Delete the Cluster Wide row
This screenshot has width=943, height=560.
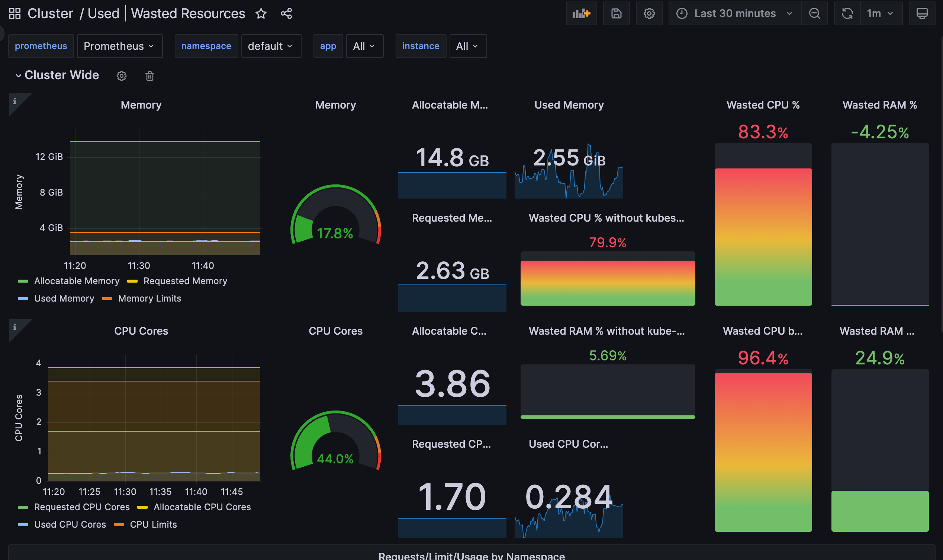tap(150, 76)
